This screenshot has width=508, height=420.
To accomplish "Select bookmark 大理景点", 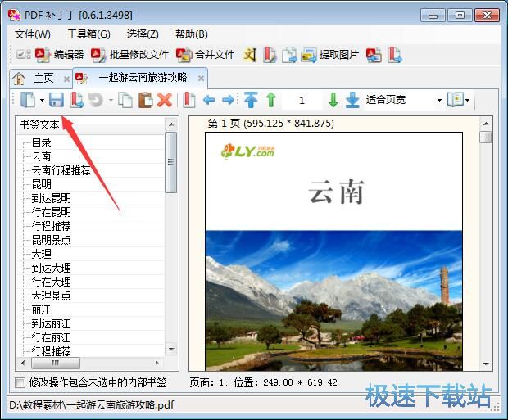I will [51, 296].
